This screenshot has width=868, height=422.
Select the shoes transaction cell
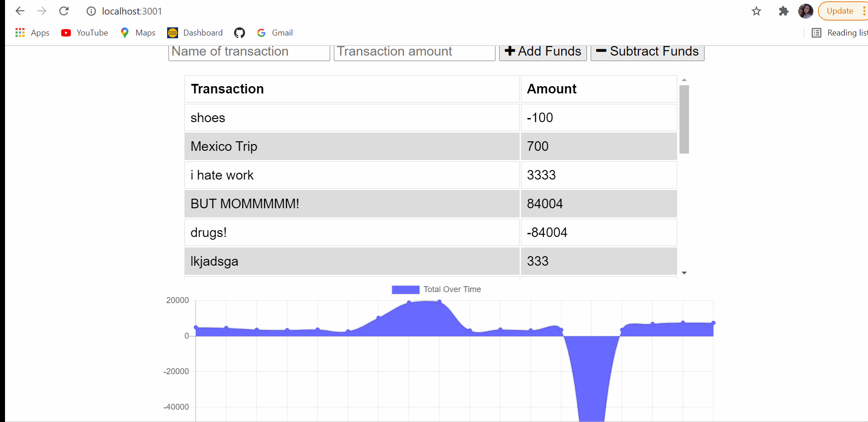tap(352, 118)
